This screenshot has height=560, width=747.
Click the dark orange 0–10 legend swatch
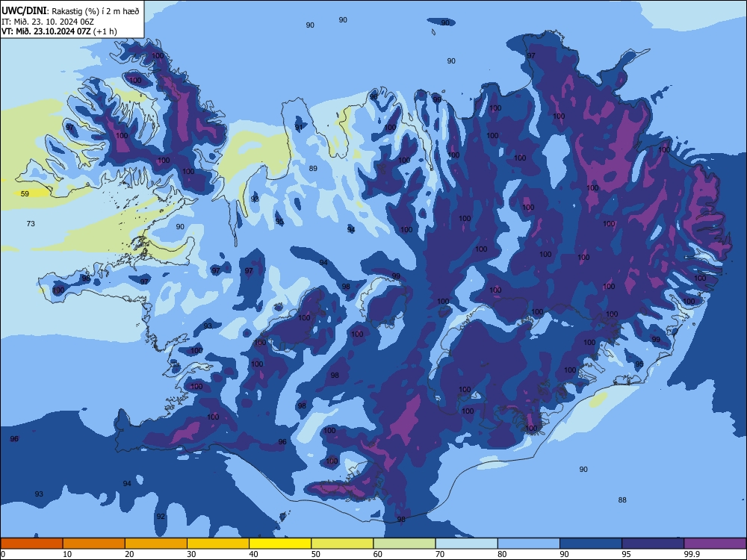(31, 544)
